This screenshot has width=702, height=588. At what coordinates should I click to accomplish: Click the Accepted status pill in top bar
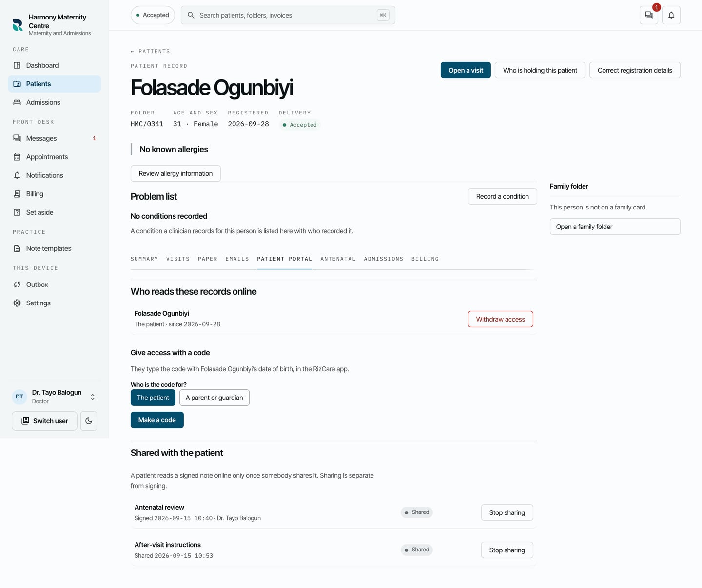153,15
